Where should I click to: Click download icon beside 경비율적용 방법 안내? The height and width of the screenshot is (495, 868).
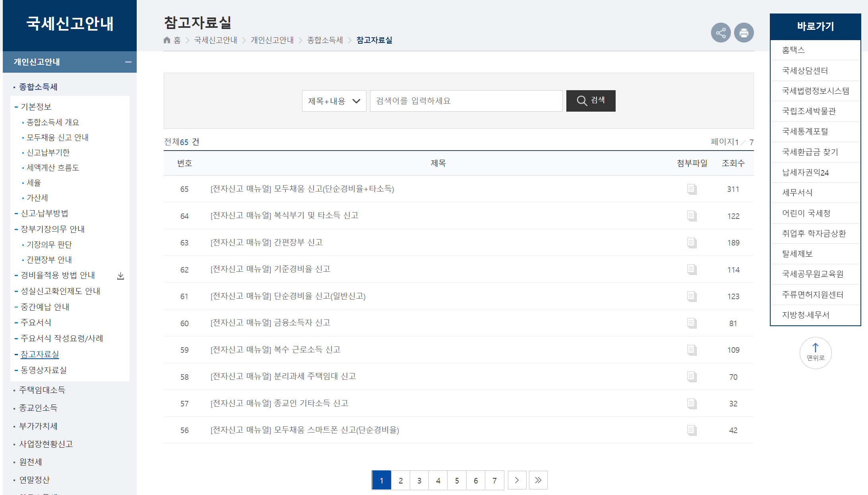(120, 276)
